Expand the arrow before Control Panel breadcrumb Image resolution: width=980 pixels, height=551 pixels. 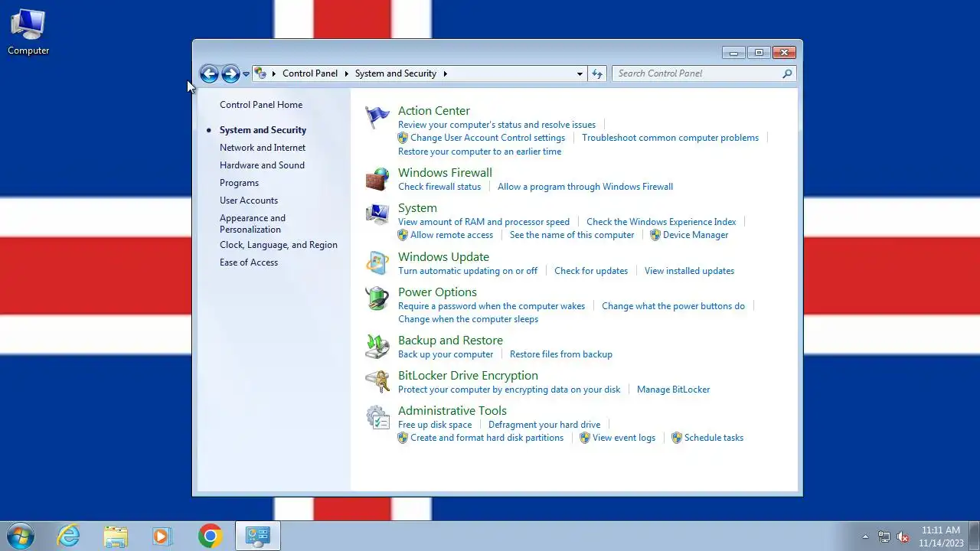coord(274,73)
